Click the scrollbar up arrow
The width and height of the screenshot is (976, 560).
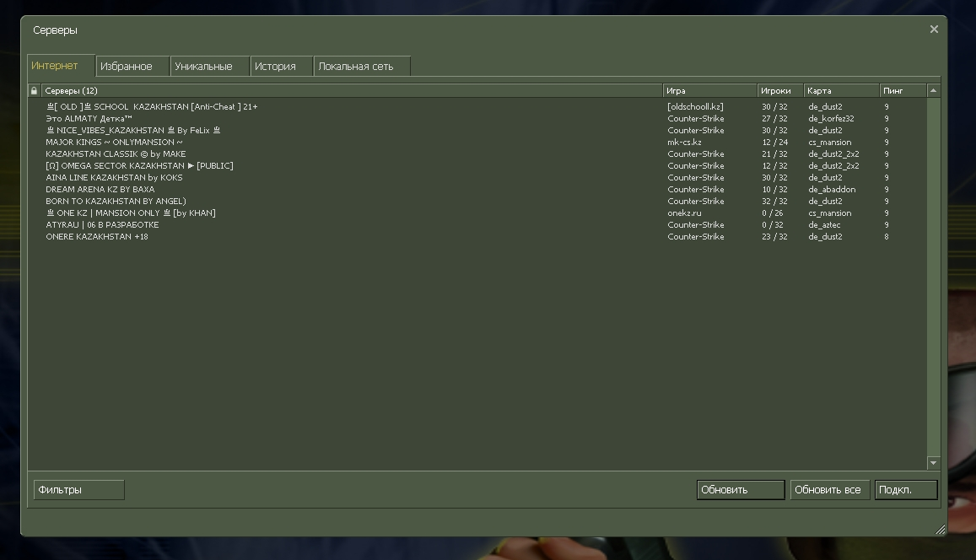pyautogui.click(x=933, y=90)
